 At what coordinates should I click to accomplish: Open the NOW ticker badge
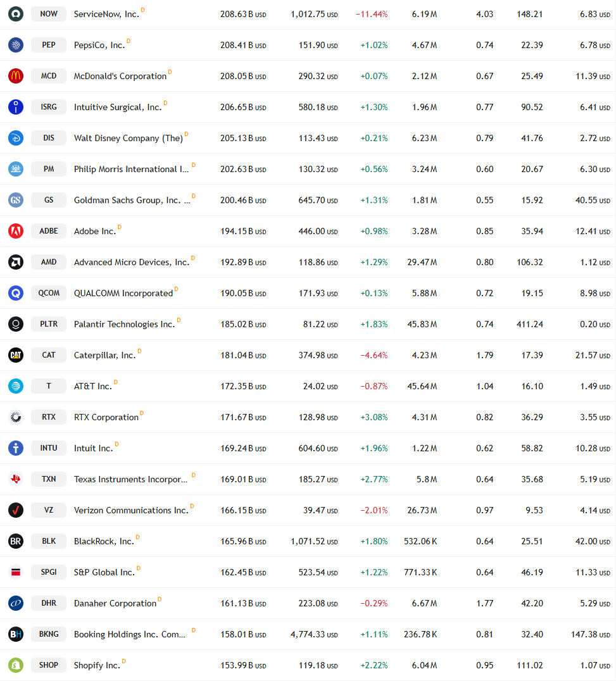[x=49, y=14]
